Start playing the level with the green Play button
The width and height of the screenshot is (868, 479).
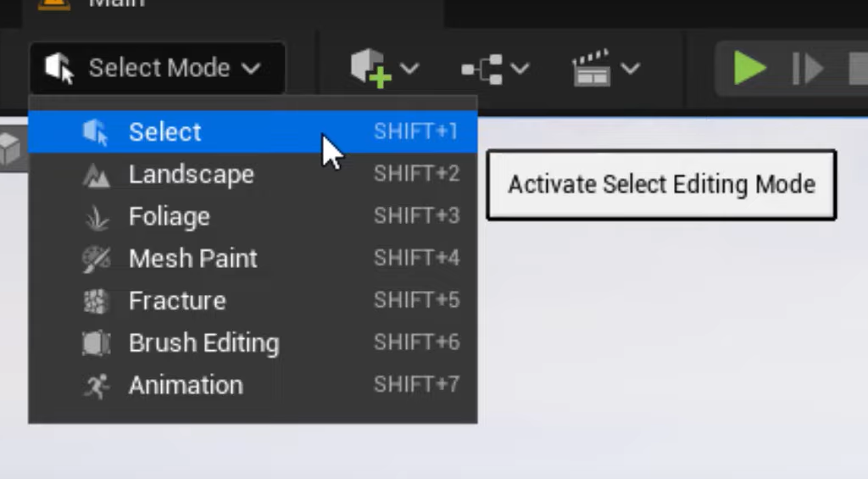(x=749, y=68)
